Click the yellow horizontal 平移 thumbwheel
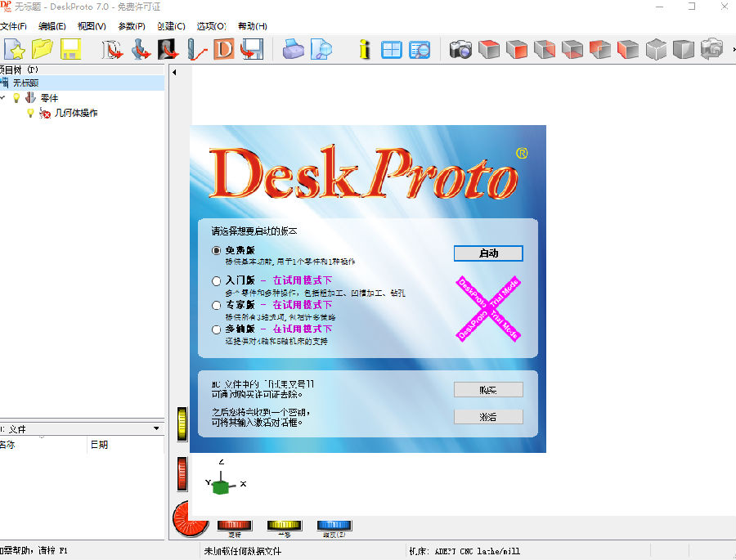Viewport: 736px width, 560px height. point(285,526)
